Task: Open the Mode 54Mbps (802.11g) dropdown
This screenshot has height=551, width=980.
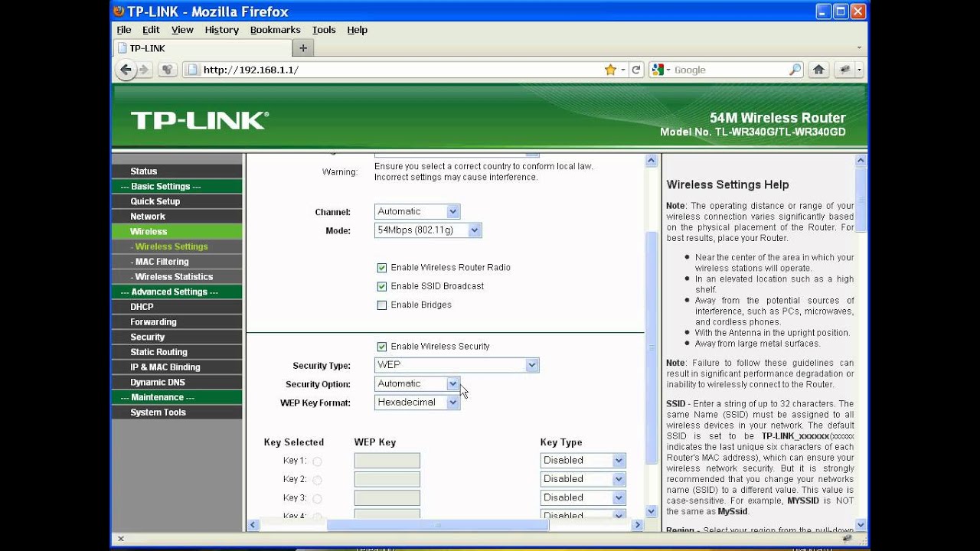Action: click(x=428, y=230)
